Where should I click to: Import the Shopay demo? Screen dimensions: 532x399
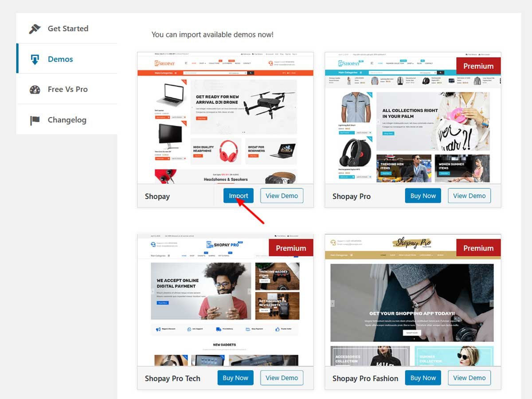(239, 196)
